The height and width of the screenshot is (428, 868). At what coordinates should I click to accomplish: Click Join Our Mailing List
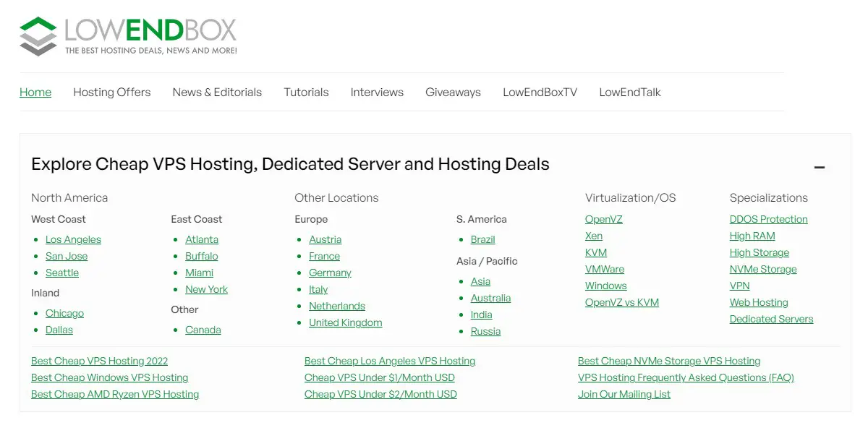pos(624,394)
